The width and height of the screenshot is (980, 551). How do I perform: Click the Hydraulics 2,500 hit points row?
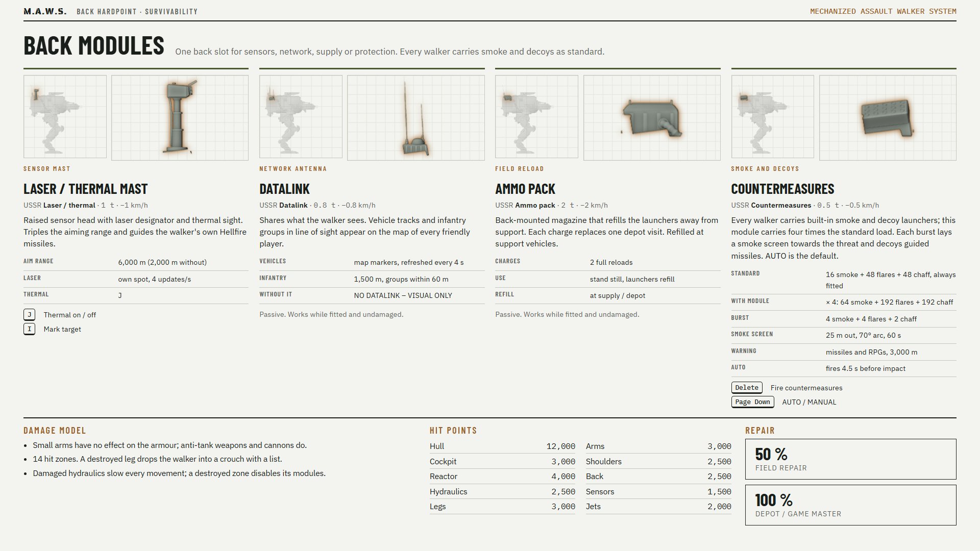pos(502,492)
